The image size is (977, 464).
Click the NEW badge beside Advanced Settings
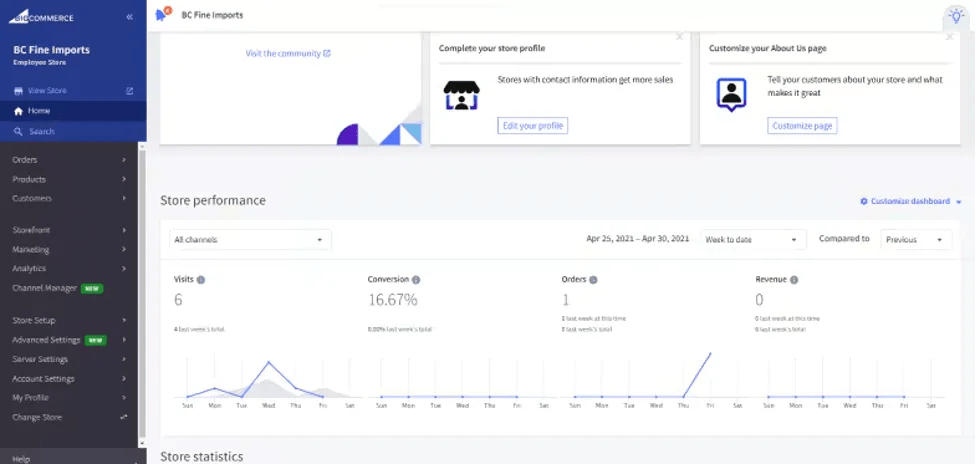click(95, 341)
